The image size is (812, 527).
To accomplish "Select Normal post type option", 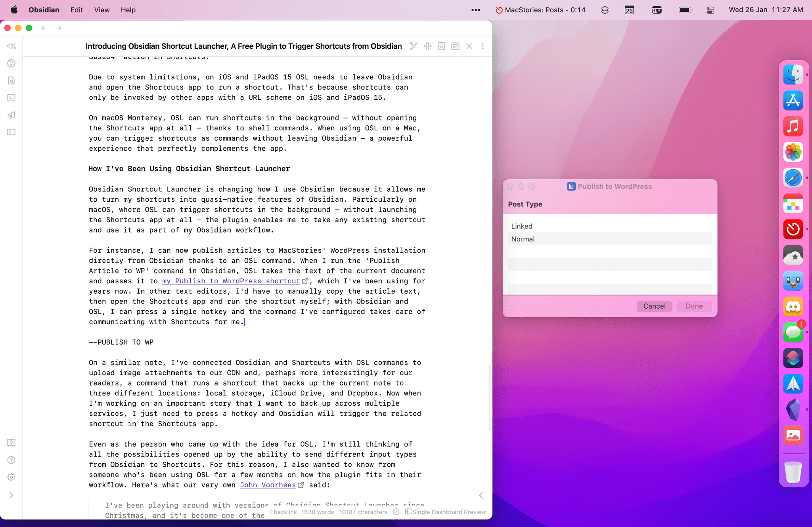I will tap(610, 239).
